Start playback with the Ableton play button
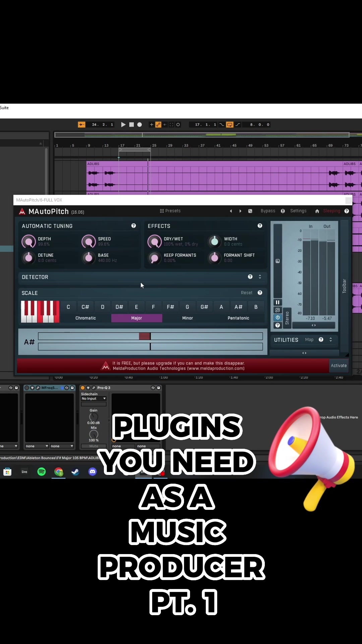 tap(123, 124)
